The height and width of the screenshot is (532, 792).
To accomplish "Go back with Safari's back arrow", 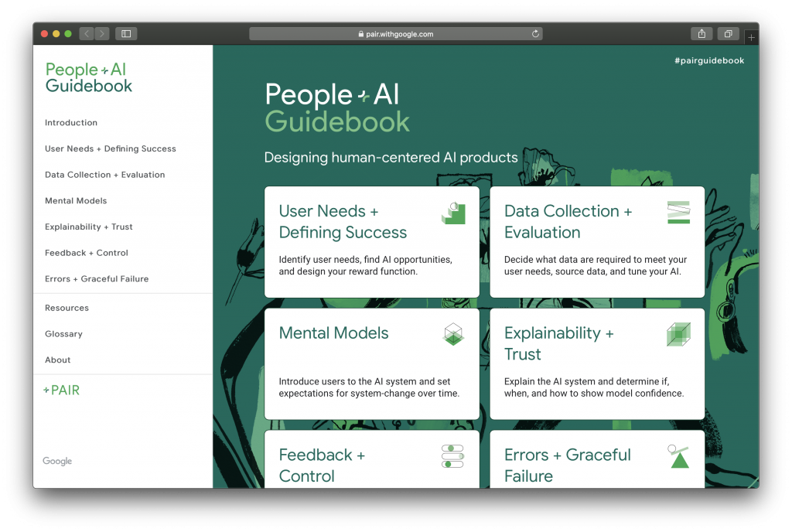I will click(87, 34).
